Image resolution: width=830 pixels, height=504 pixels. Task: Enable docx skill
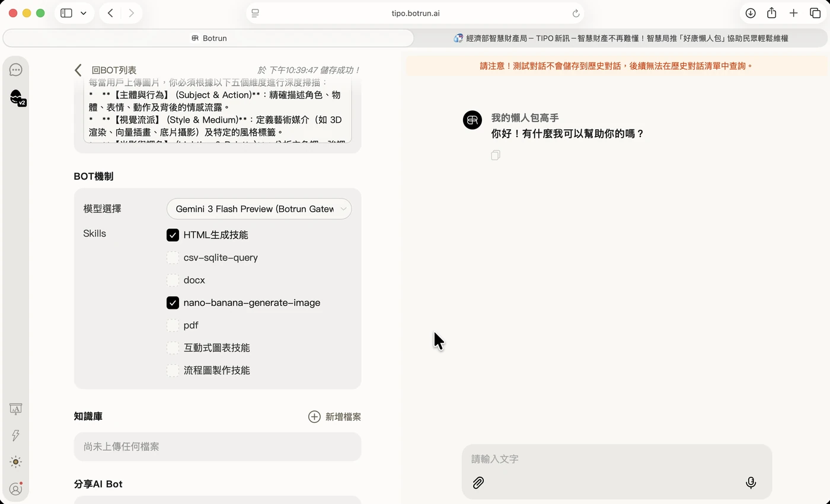(x=173, y=280)
